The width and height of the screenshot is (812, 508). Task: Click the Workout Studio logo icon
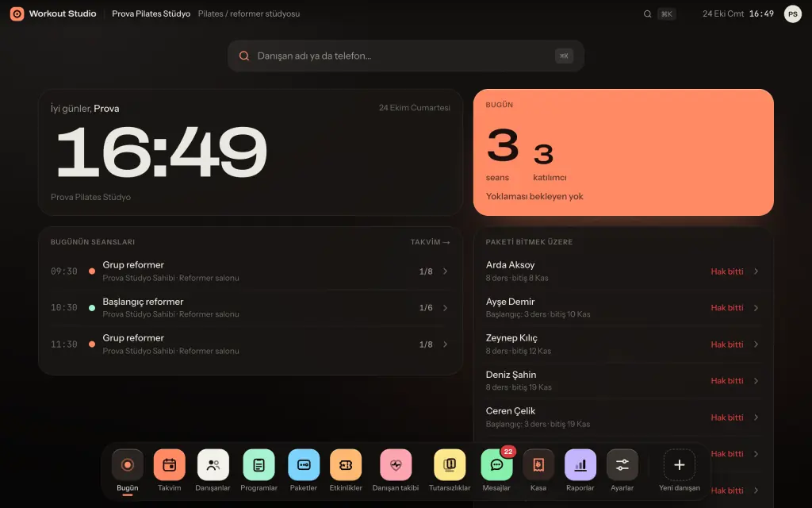(17, 14)
